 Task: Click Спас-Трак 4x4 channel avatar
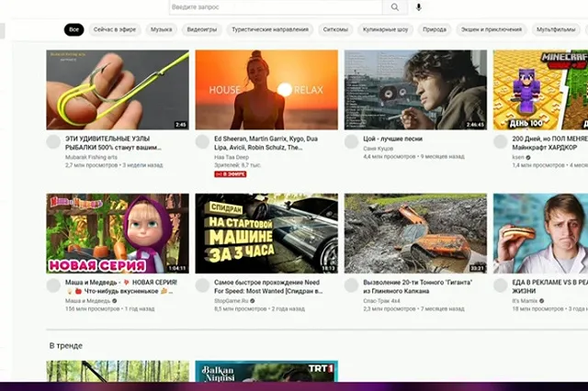pyautogui.click(x=351, y=285)
